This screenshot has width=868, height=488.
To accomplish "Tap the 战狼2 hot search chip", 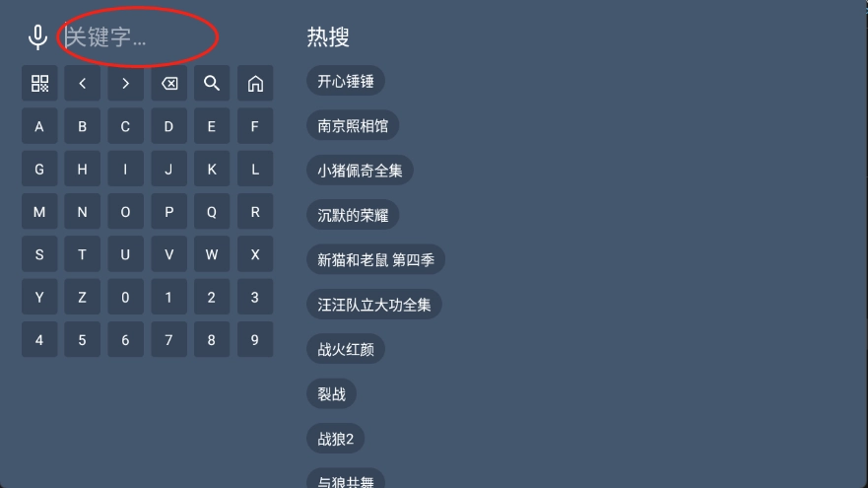I will pos(335,440).
